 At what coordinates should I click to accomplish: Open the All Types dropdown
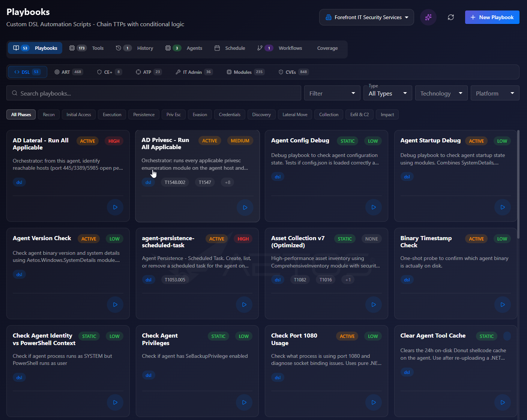point(388,93)
